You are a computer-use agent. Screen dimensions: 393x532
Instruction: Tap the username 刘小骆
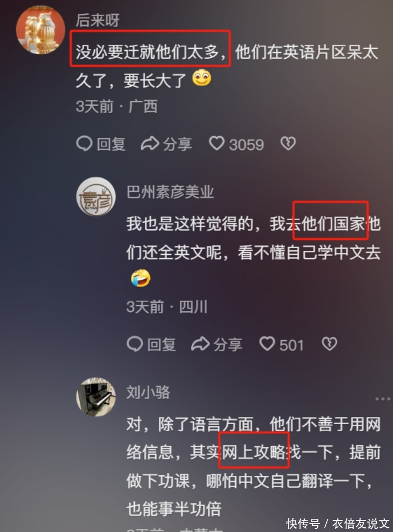tap(148, 392)
